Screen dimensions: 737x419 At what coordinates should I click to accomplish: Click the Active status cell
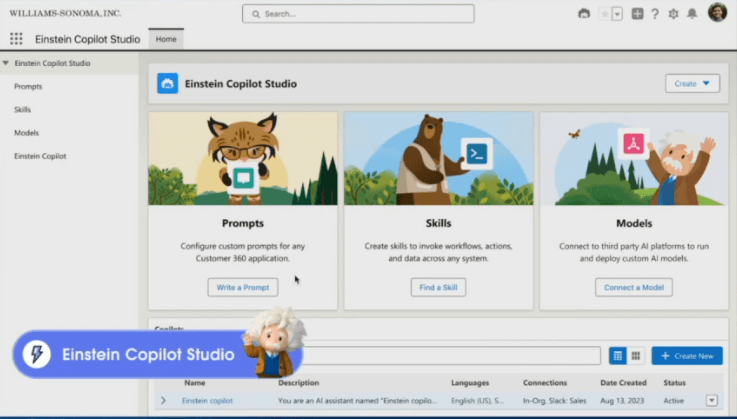674,401
